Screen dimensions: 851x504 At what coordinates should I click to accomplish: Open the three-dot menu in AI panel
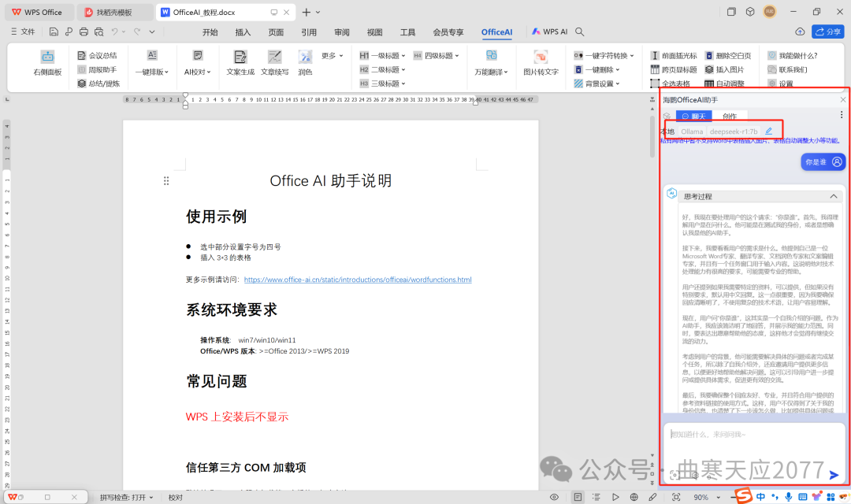(842, 115)
